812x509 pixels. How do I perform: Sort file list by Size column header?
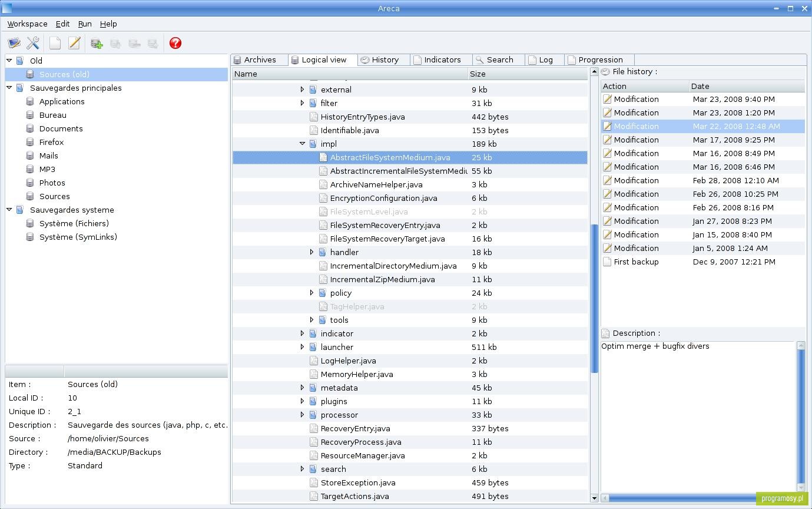click(x=528, y=74)
